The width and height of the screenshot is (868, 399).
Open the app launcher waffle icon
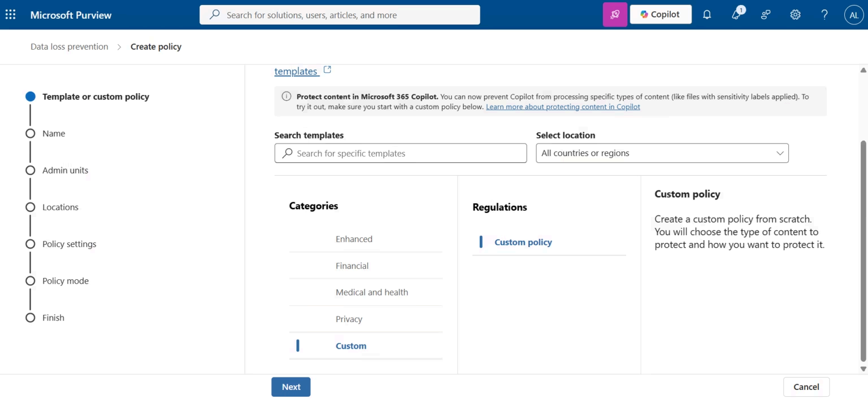click(x=10, y=15)
